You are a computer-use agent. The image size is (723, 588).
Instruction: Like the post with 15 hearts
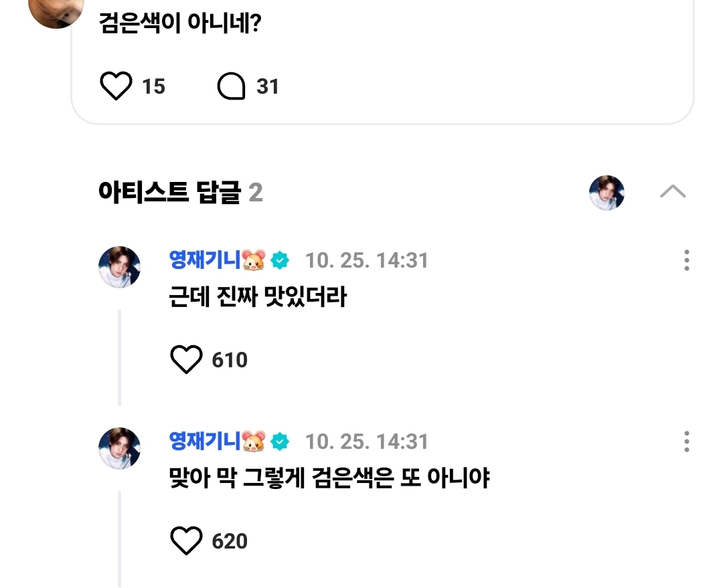pos(116,87)
